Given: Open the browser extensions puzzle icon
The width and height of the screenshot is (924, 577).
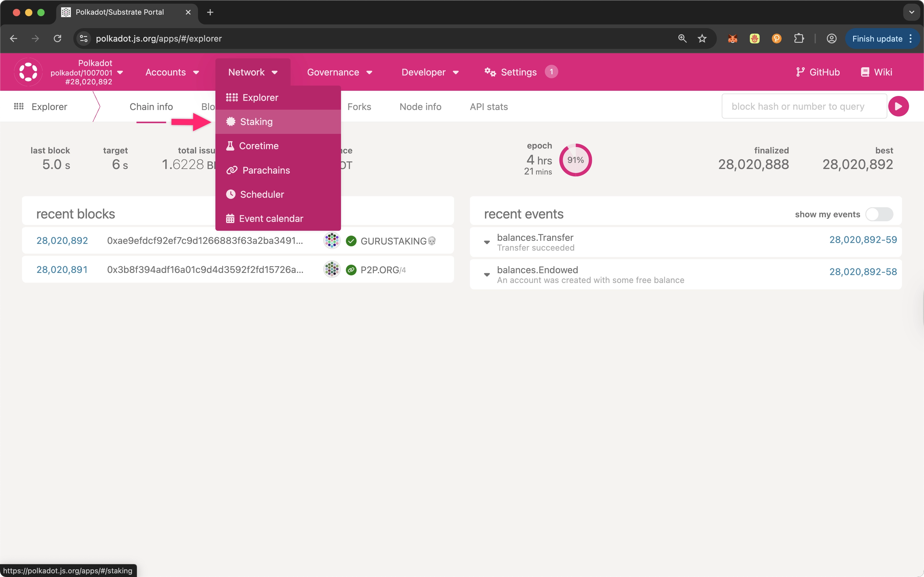Looking at the screenshot, I should [x=799, y=39].
